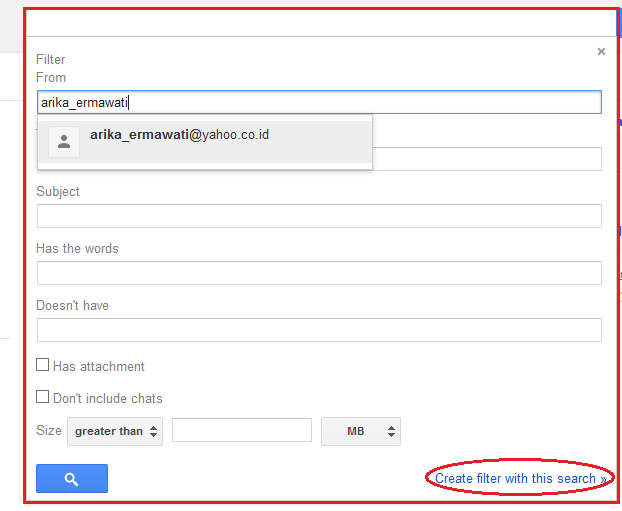Focus the From input field
The height and width of the screenshot is (511, 622).
point(319,102)
